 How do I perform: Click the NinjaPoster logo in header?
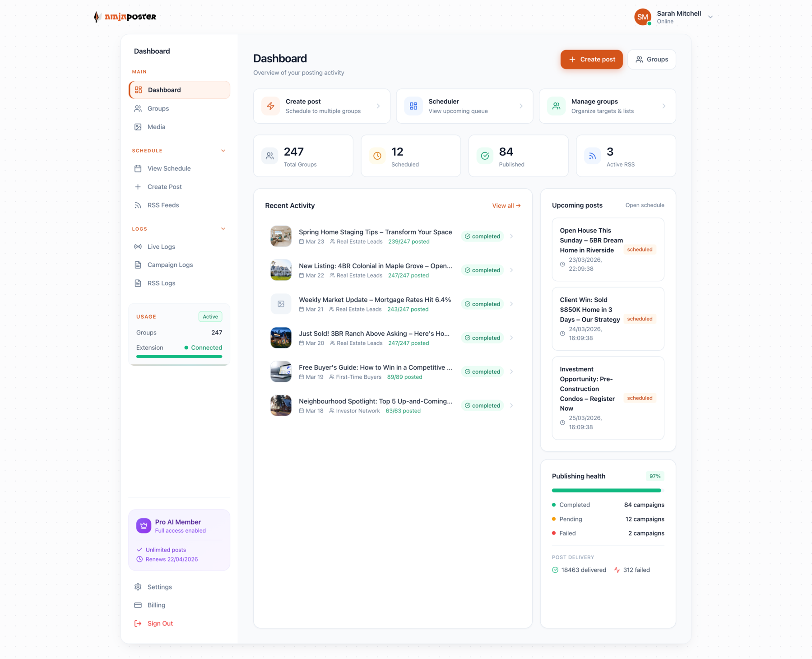(125, 17)
